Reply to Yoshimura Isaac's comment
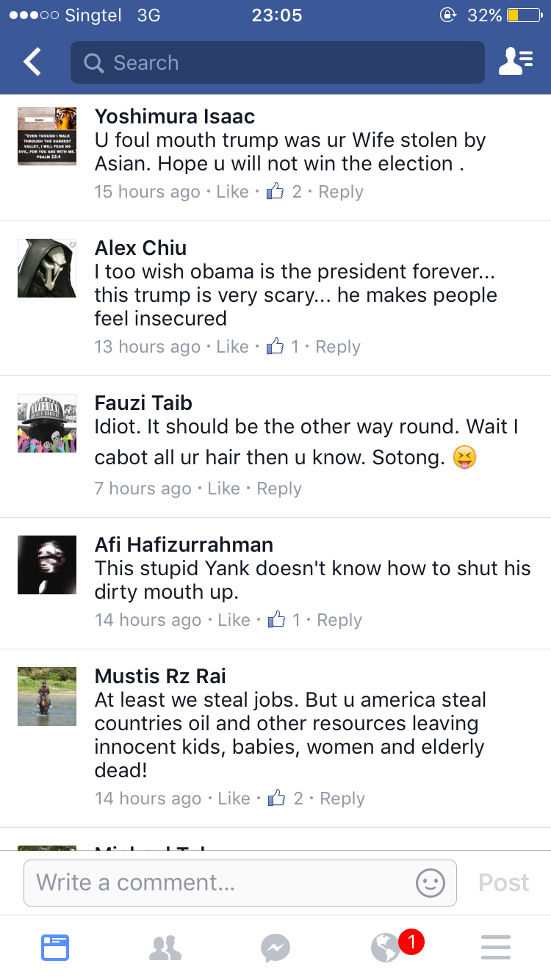This screenshot has width=551, height=980. click(x=341, y=192)
